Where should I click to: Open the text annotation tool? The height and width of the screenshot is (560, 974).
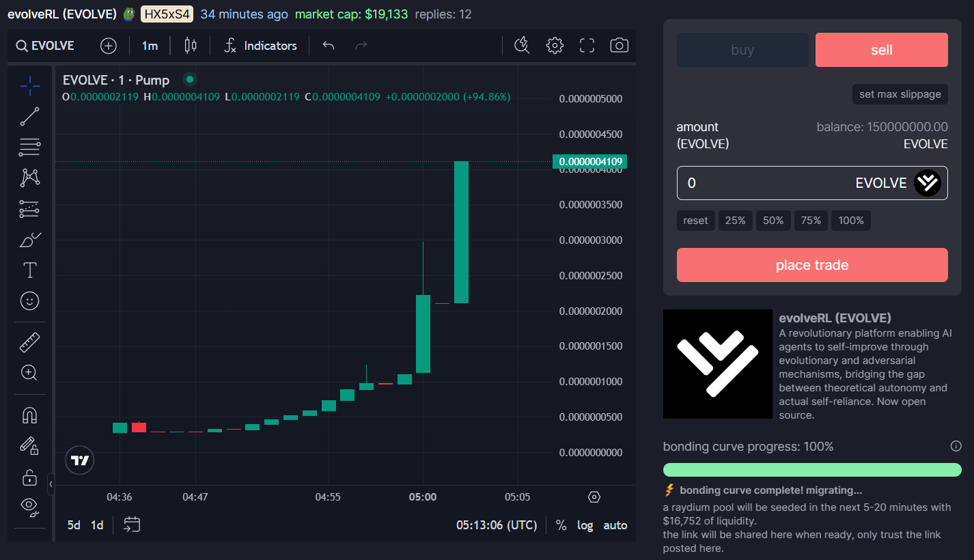tap(29, 270)
